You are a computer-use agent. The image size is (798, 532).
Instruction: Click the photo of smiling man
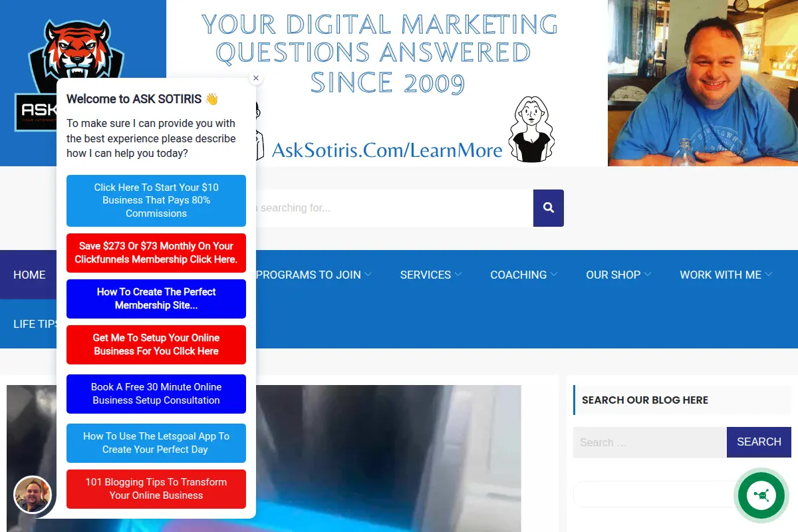(x=703, y=83)
